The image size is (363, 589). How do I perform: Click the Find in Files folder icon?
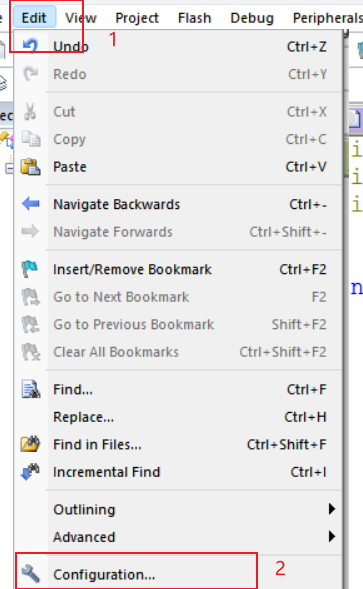click(x=30, y=444)
